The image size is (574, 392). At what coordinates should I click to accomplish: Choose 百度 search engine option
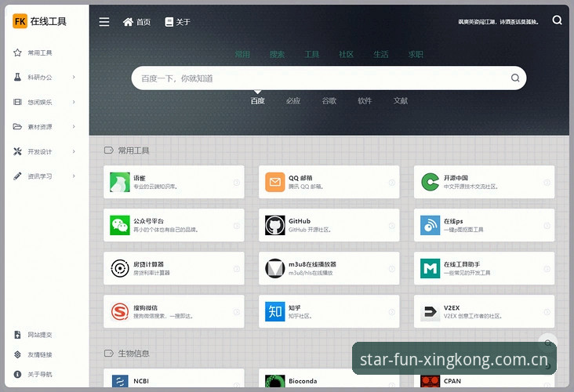257,100
